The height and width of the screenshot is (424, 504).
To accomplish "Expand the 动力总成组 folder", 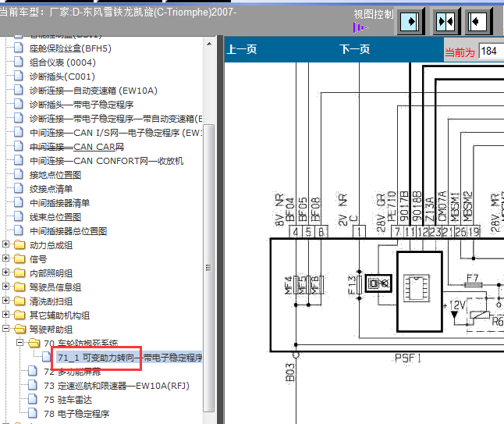I will (5, 244).
